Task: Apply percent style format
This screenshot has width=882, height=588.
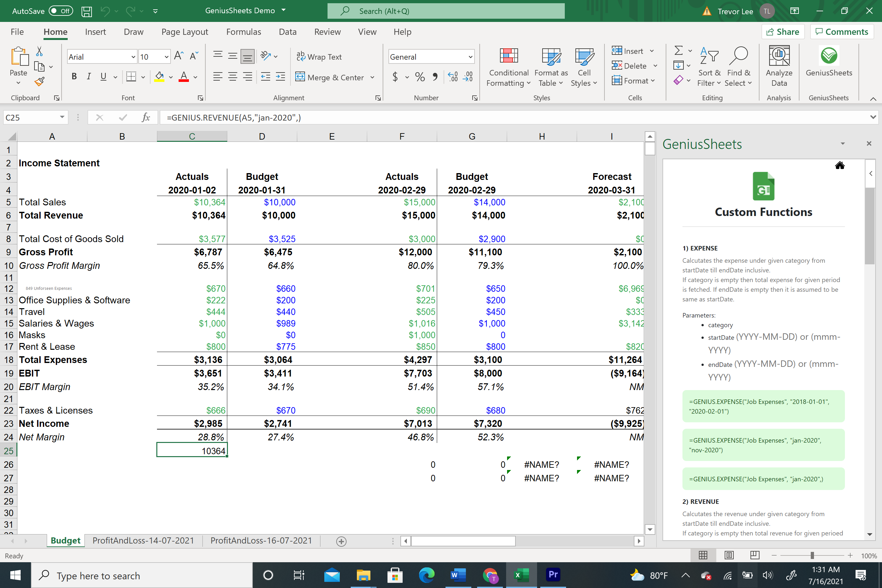Action: [420, 77]
